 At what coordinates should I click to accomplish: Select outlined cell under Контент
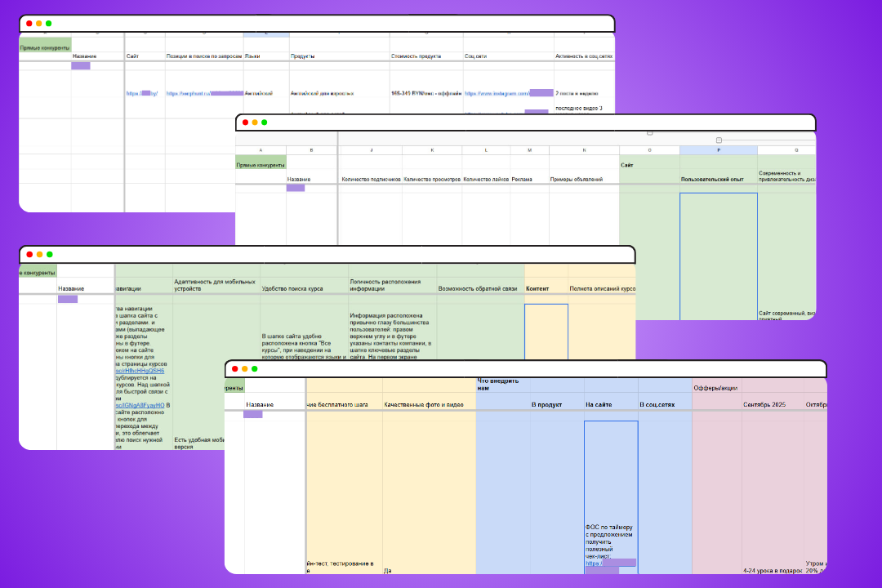click(546, 332)
